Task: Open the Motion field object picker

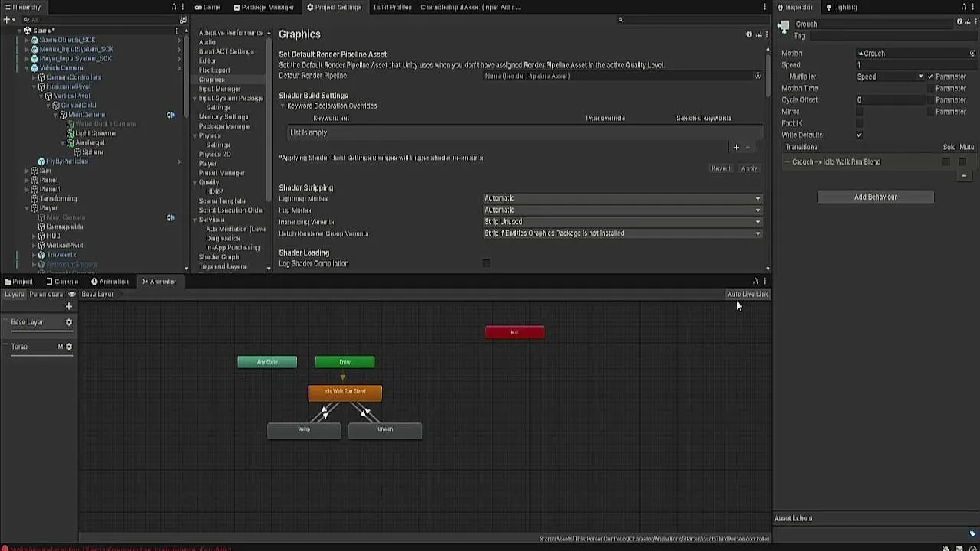Action: tap(971, 54)
